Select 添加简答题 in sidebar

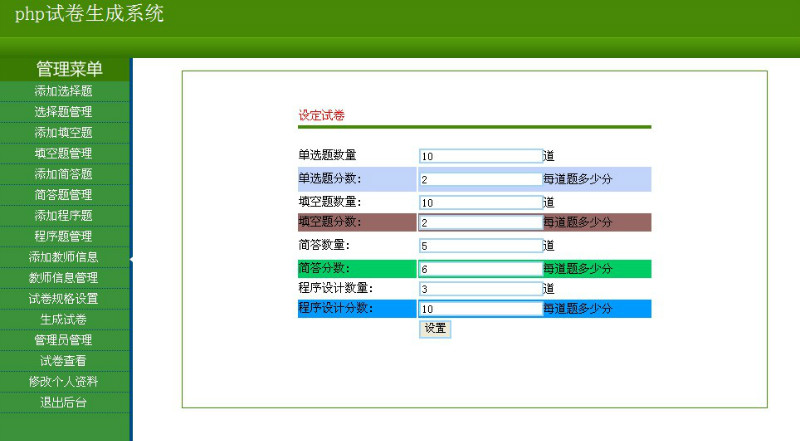[x=63, y=174]
